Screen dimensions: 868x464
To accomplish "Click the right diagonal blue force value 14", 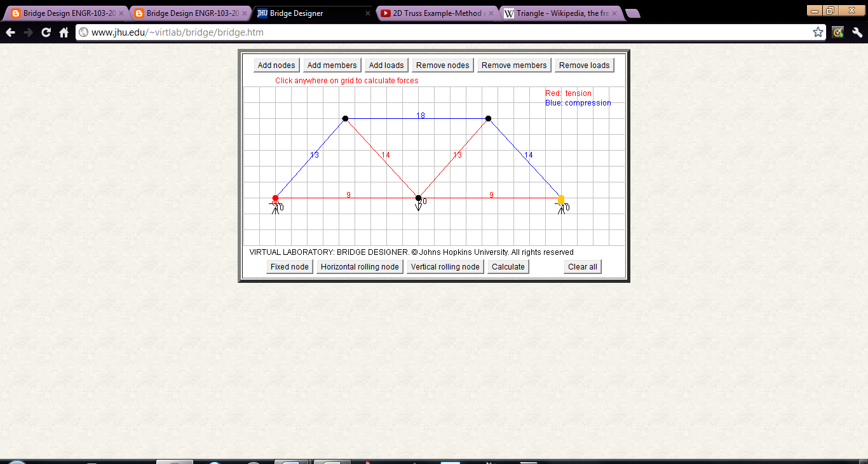I will coord(528,155).
